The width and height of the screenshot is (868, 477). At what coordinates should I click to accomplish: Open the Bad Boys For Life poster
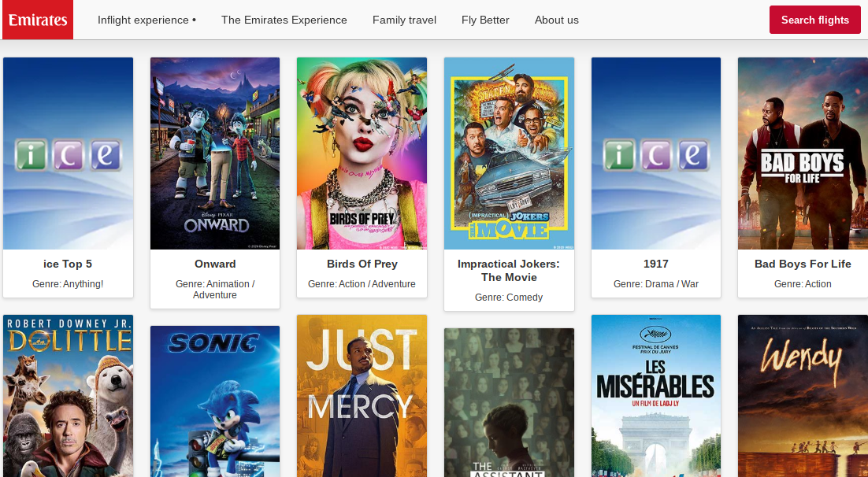coord(803,153)
